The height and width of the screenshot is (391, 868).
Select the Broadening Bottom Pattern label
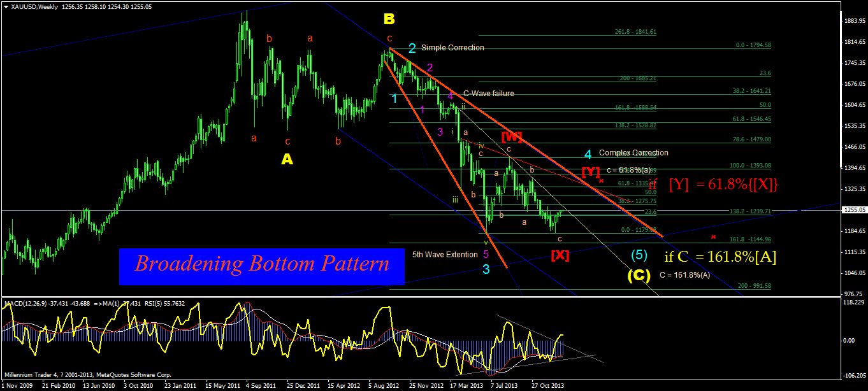coord(262,264)
